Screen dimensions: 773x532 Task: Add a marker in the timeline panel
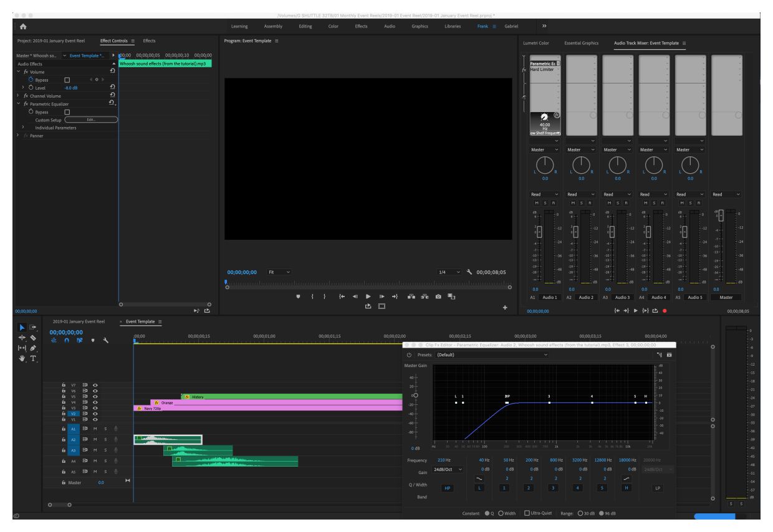[94, 340]
